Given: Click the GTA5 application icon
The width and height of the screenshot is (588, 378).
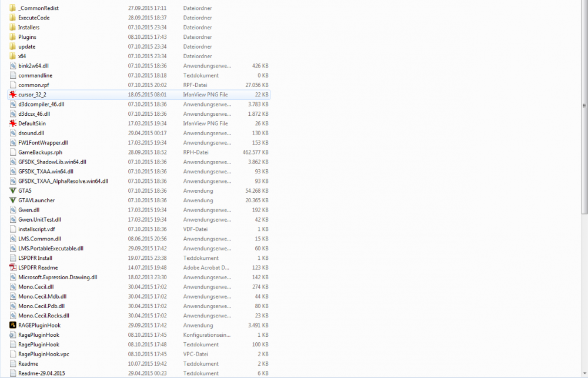Looking at the screenshot, I should [13, 190].
